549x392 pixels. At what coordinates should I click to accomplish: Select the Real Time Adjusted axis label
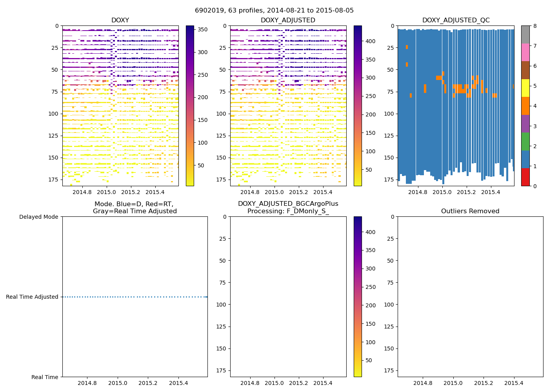pos(32,297)
